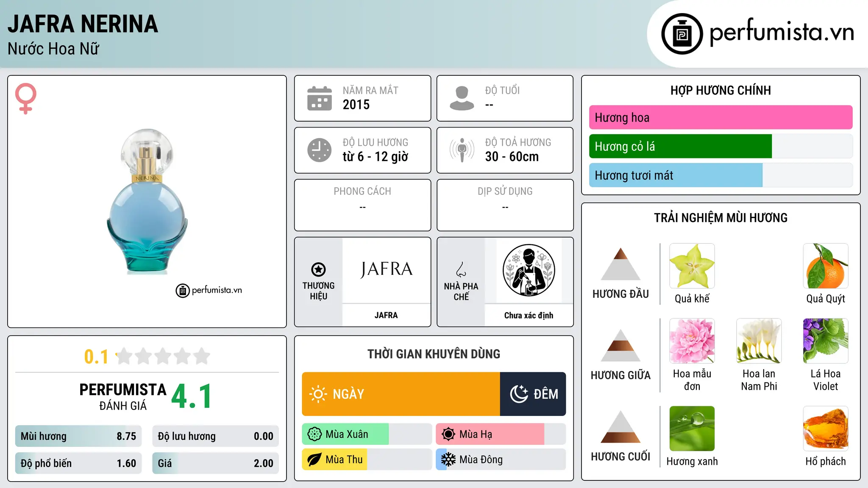Screen dimensions: 868x488
Task: Click the 0.1 user rating number
Action: (x=96, y=357)
